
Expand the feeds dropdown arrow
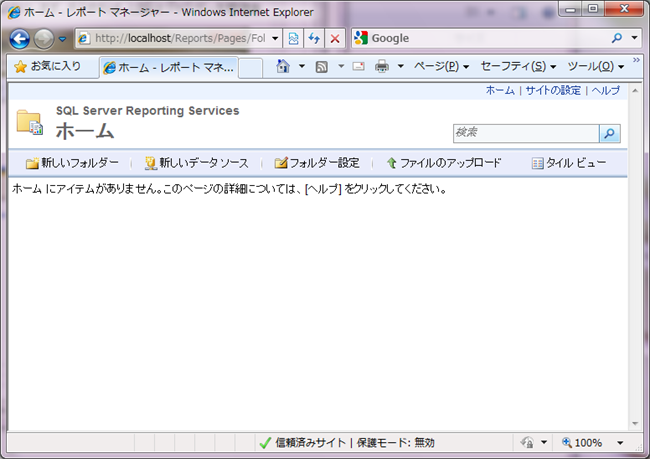341,66
